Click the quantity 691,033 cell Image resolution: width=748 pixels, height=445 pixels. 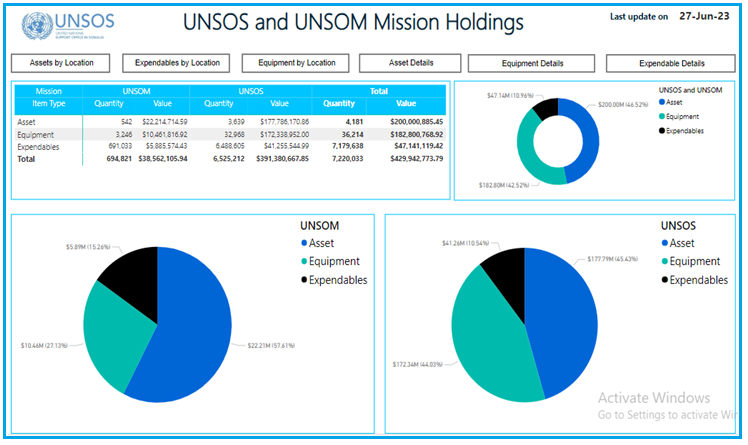(x=120, y=146)
